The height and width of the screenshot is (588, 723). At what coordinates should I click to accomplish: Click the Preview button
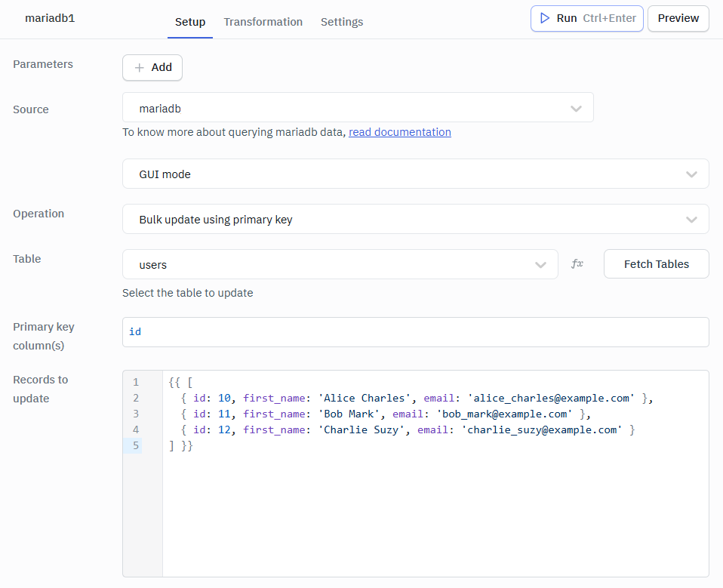[678, 18]
